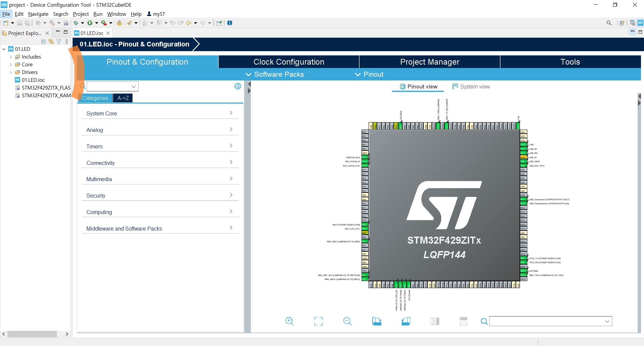Viewport: 644px width, 346px height.
Task: Open the Window menu
Action: coord(117,14)
